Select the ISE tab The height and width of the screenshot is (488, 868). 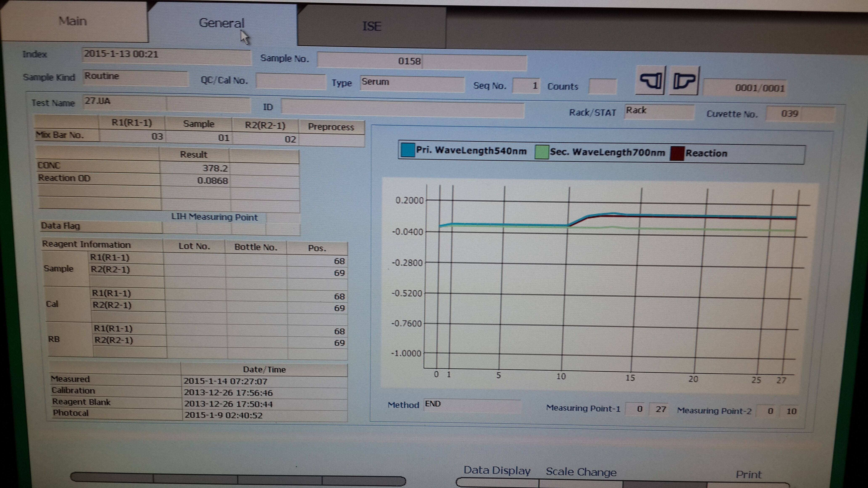pyautogui.click(x=371, y=26)
